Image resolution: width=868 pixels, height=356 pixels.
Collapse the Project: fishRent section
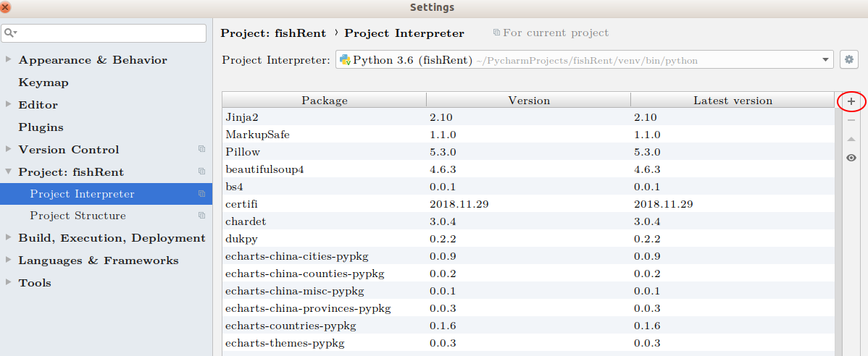coord(9,172)
